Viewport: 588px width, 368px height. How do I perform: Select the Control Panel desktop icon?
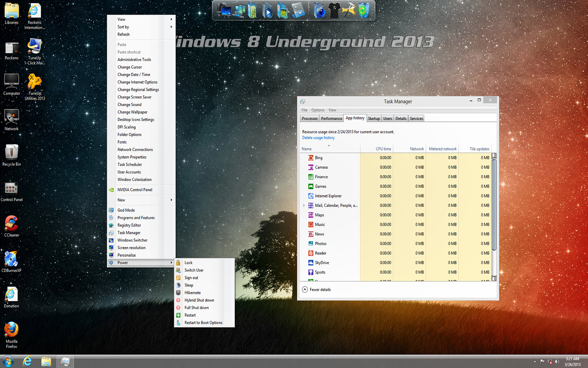pyautogui.click(x=11, y=191)
